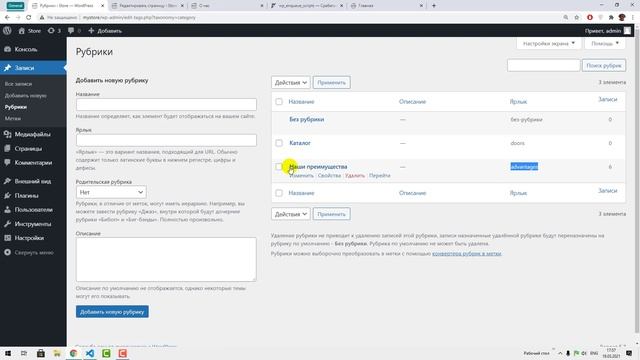
Task: Open Visual Studio Code from the taskbar
Action: (90, 353)
